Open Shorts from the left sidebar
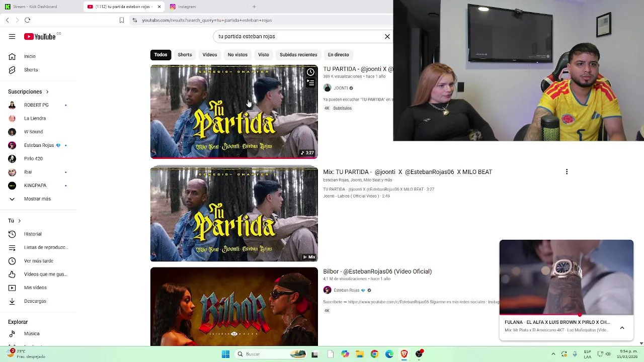 pyautogui.click(x=31, y=70)
